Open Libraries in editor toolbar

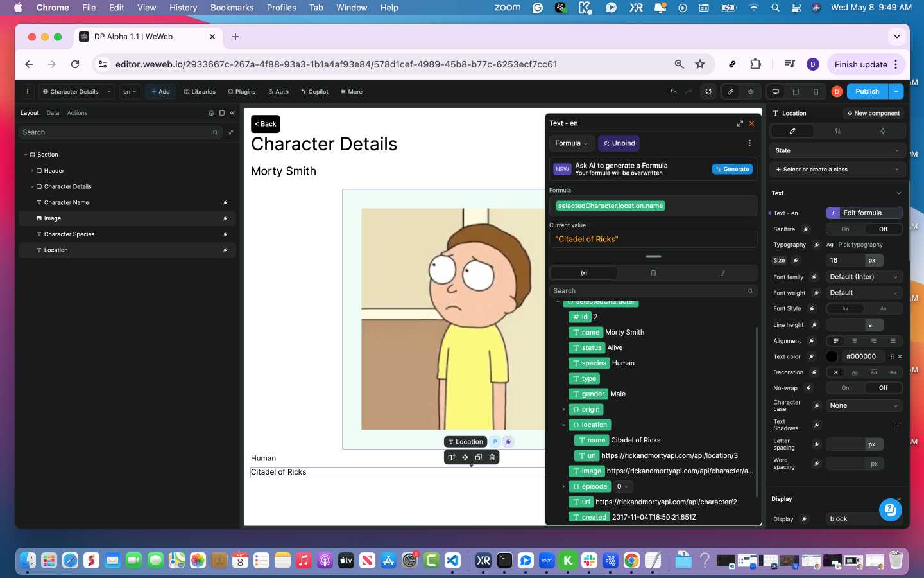coord(200,92)
